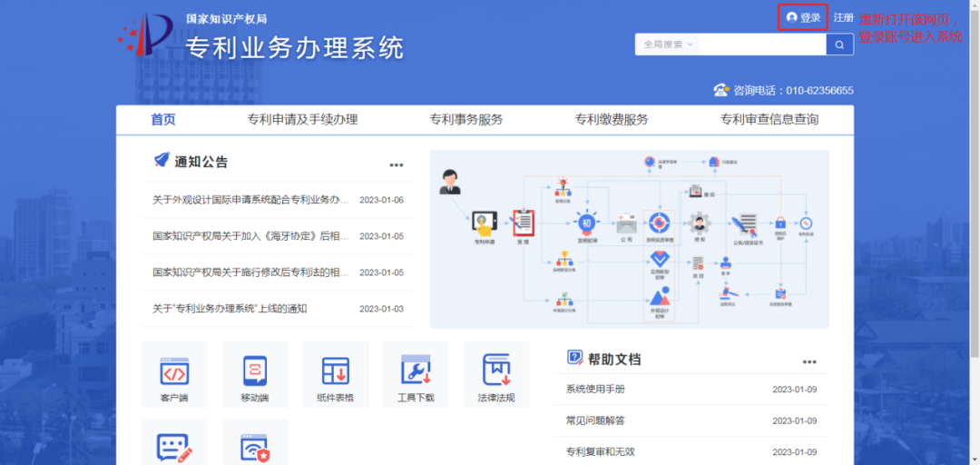
Task: Focus the global search text field
Action: pyautogui.click(x=762, y=45)
